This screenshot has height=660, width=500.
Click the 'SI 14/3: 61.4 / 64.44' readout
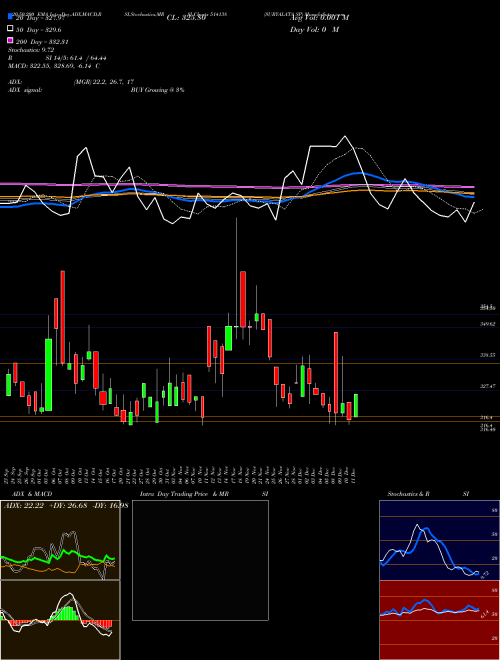(76, 58)
